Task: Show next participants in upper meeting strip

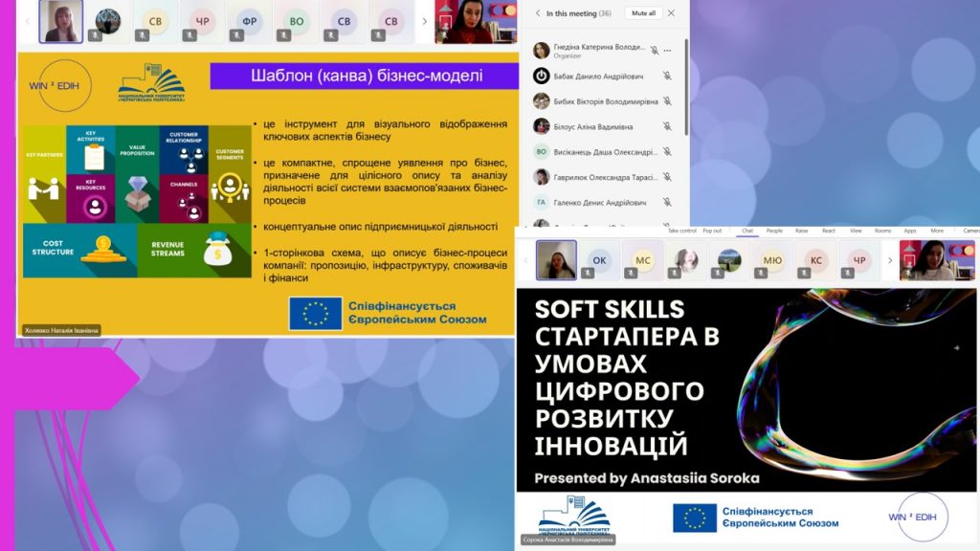Action: tap(424, 21)
